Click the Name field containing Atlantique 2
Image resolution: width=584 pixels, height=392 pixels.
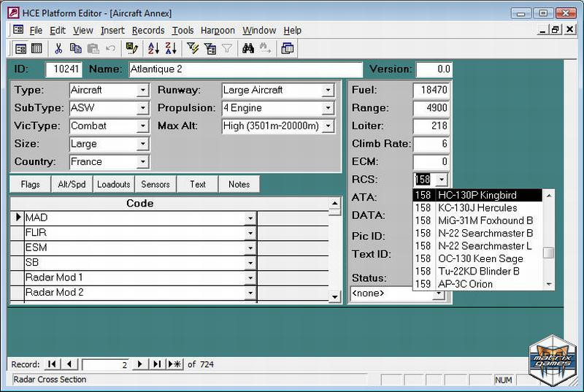tap(245, 69)
